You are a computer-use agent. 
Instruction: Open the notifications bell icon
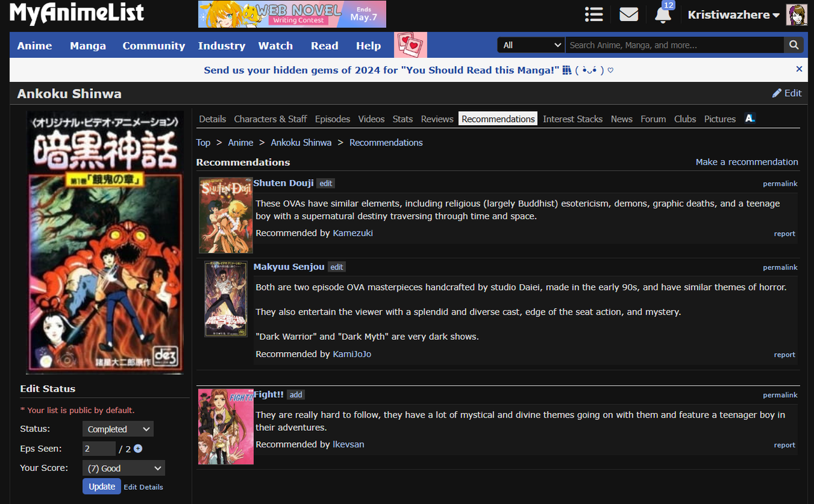pyautogui.click(x=663, y=14)
